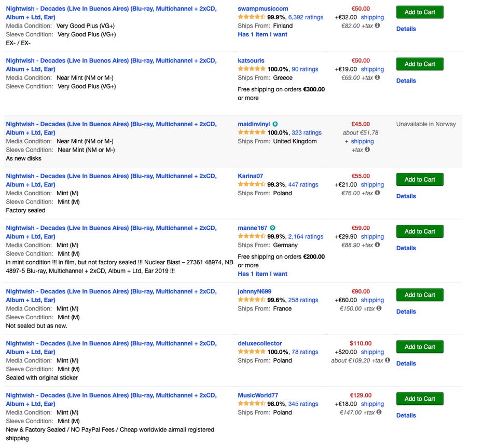Click the verified badge next to manne167
The width and height of the screenshot is (498, 448).
click(x=273, y=228)
